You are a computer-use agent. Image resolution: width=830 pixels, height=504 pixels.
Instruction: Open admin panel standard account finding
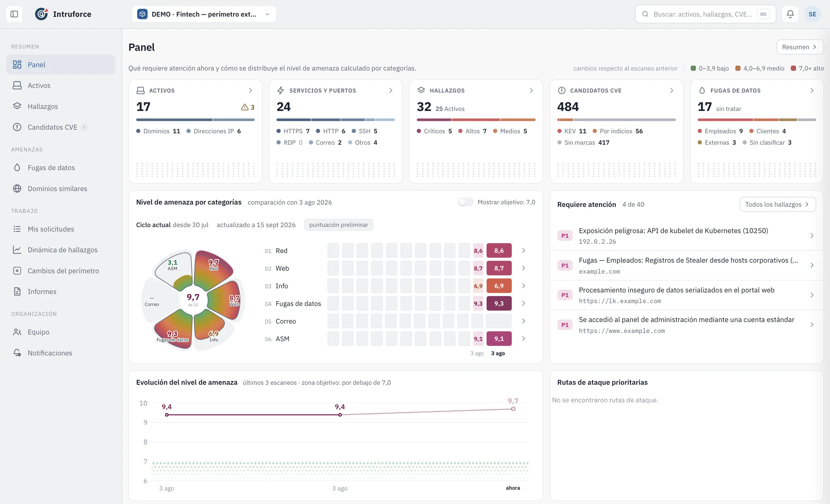coord(686,325)
